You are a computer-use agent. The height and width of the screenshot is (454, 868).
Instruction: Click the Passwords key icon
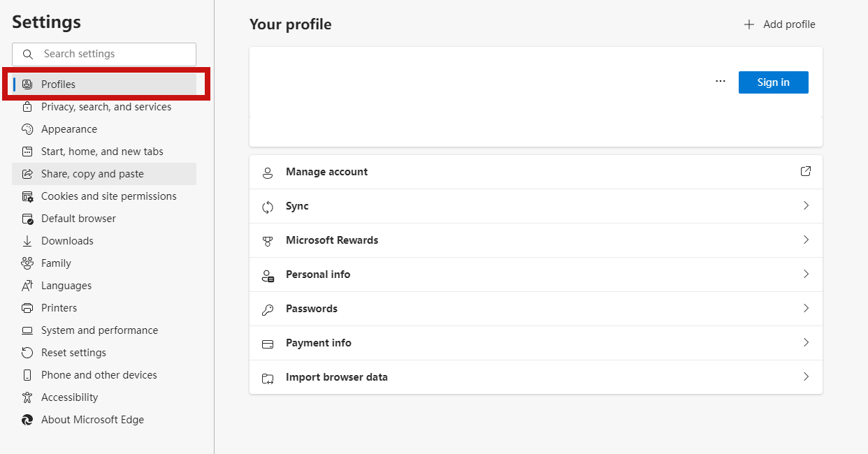pos(268,309)
